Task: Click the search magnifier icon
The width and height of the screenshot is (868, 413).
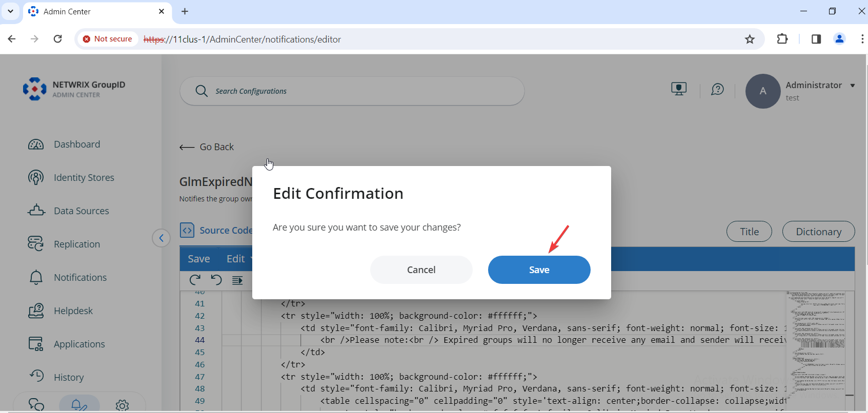Action: [201, 91]
